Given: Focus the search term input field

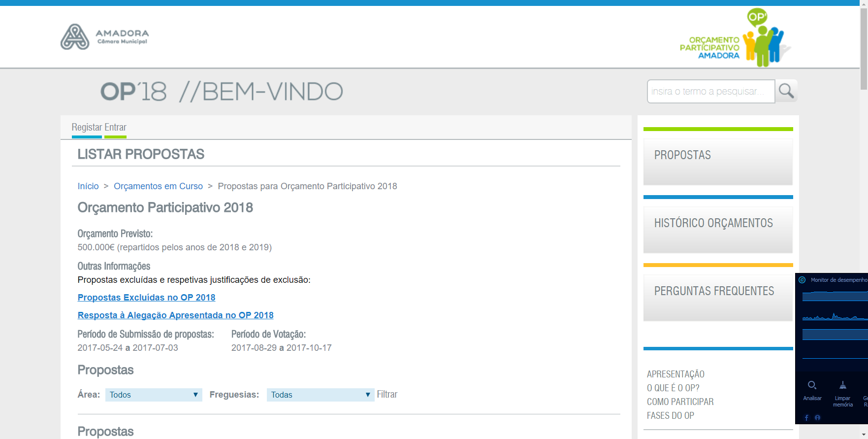Looking at the screenshot, I should pos(711,91).
